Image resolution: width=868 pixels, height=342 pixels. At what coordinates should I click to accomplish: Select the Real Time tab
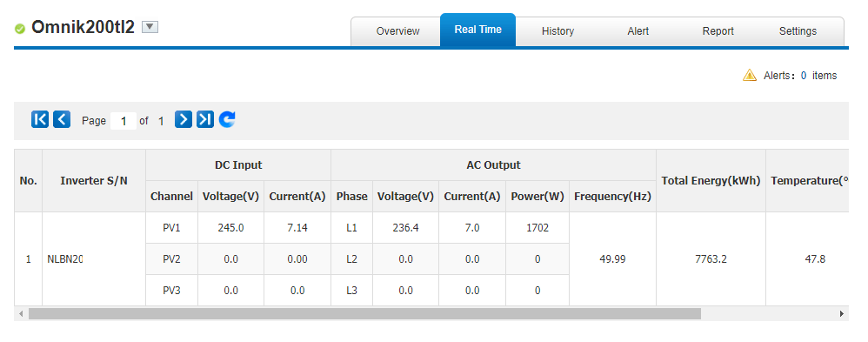pyautogui.click(x=477, y=30)
